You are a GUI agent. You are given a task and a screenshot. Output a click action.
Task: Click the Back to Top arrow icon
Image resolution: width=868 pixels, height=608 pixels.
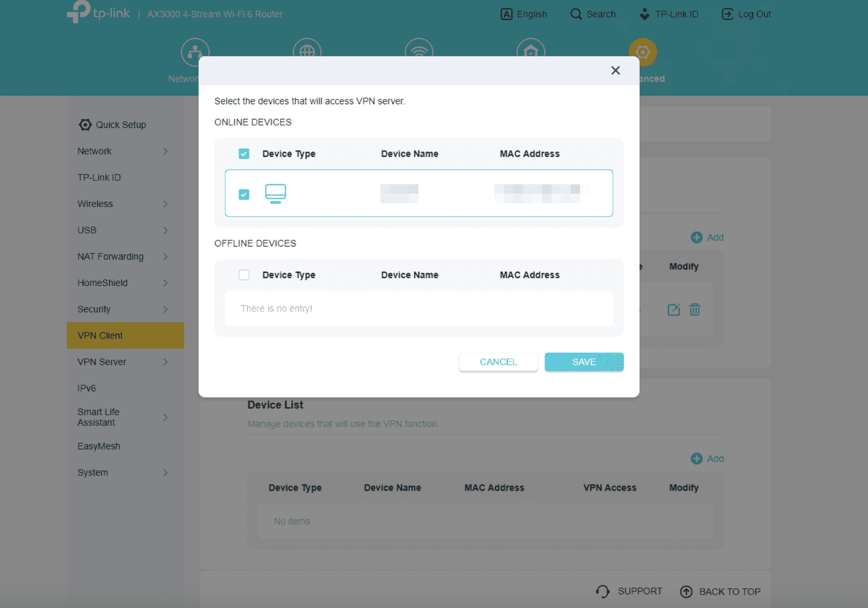pyautogui.click(x=686, y=592)
